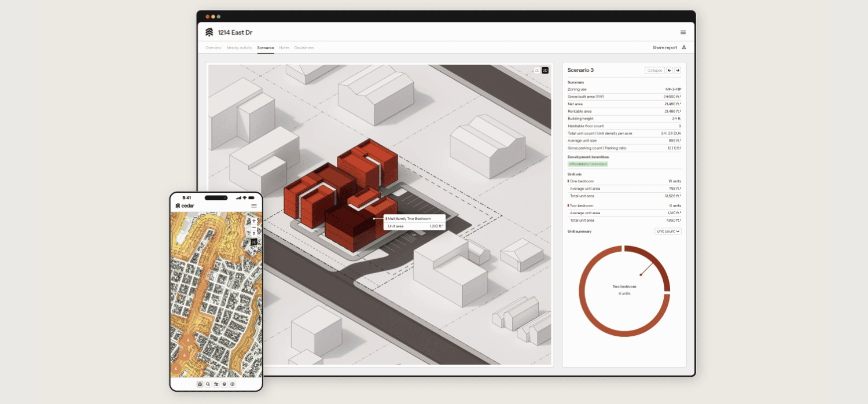Select the home icon on the phone toolbar
This screenshot has width=868, height=404.
tap(200, 384)
